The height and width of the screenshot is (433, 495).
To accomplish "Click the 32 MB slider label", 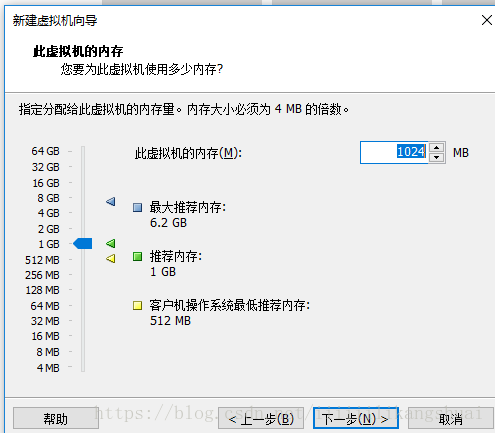I will 45,321.
